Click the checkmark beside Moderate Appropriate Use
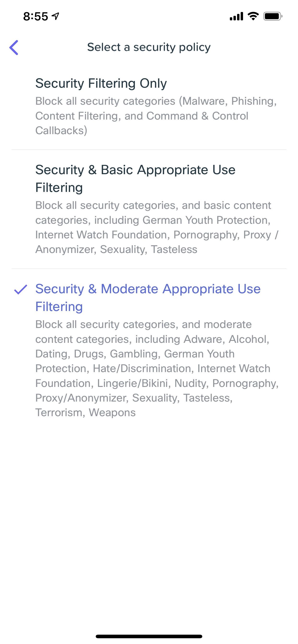 pyautogui.click(x=21, y=289)
